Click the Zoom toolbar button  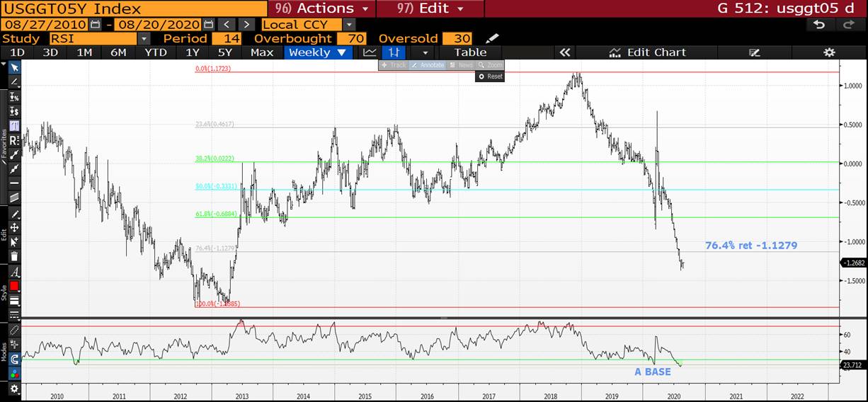coord(490,65)
